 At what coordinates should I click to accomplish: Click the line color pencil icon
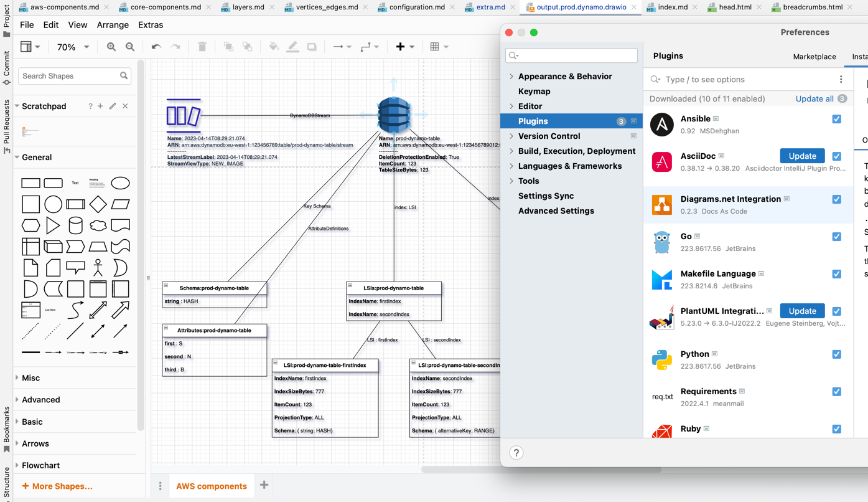click(x=292, y=47)
